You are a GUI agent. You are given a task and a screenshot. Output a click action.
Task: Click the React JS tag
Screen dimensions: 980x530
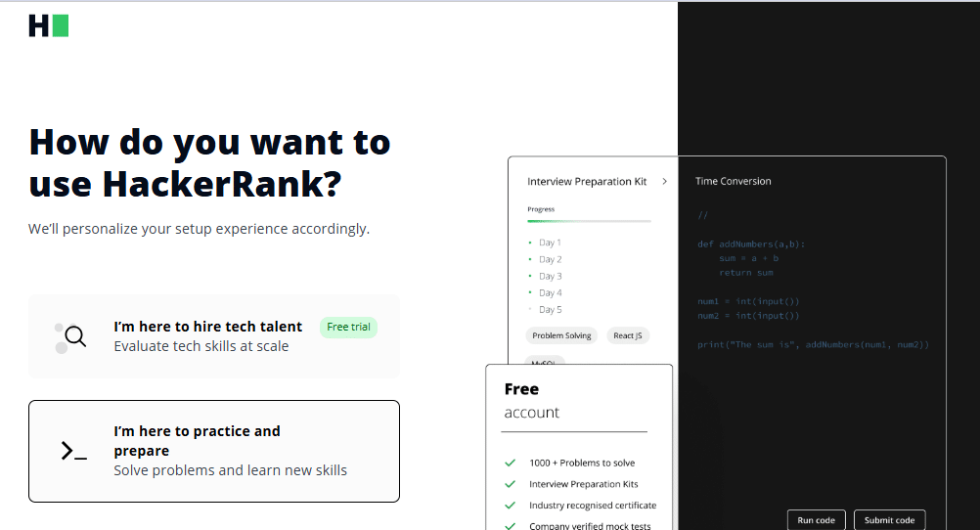point(628,335)
